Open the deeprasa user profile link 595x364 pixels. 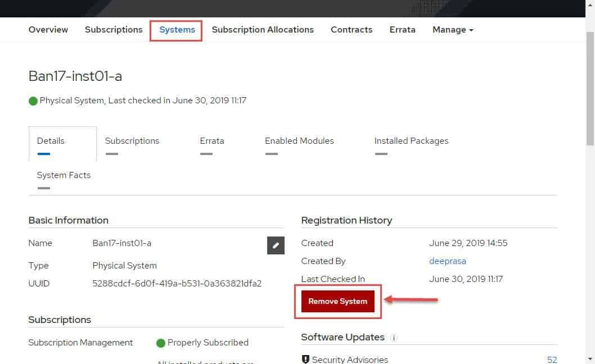click(448, 261)
